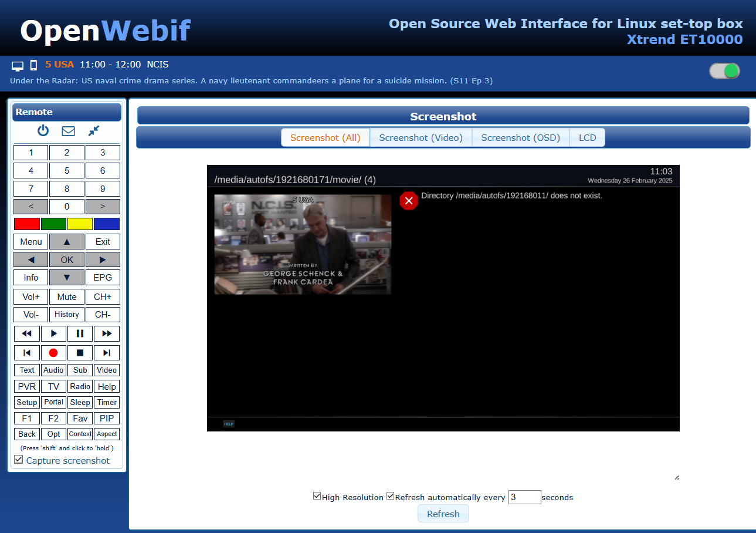The width and height of the screenshot is (756, 533).
Task: Click the Sub button on remote
Action: 80,370
